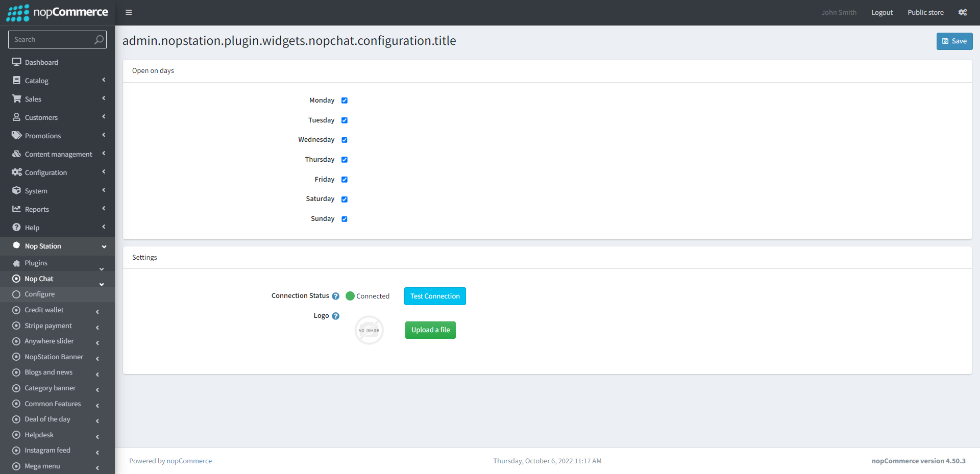The height and width of the screenshot is (474, 980).
Task: Open the Blogs and news menu item
Action: 57,372
